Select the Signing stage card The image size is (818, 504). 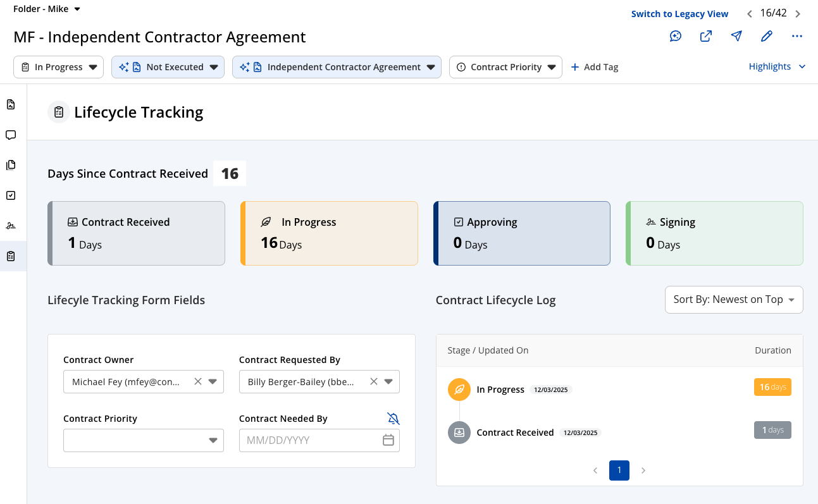pos(714,233)
